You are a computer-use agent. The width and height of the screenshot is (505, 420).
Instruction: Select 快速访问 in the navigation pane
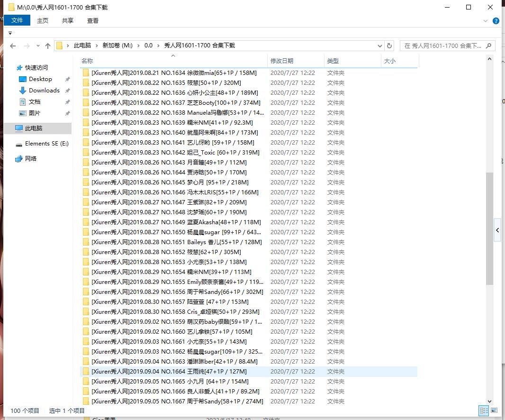point(36,68)
